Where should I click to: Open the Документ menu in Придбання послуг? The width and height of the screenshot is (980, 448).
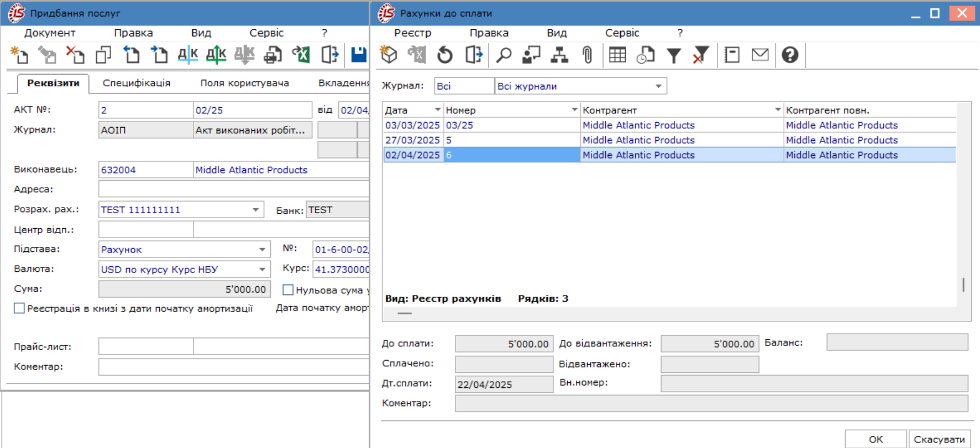pyautogui.click(x=50, y=33)
